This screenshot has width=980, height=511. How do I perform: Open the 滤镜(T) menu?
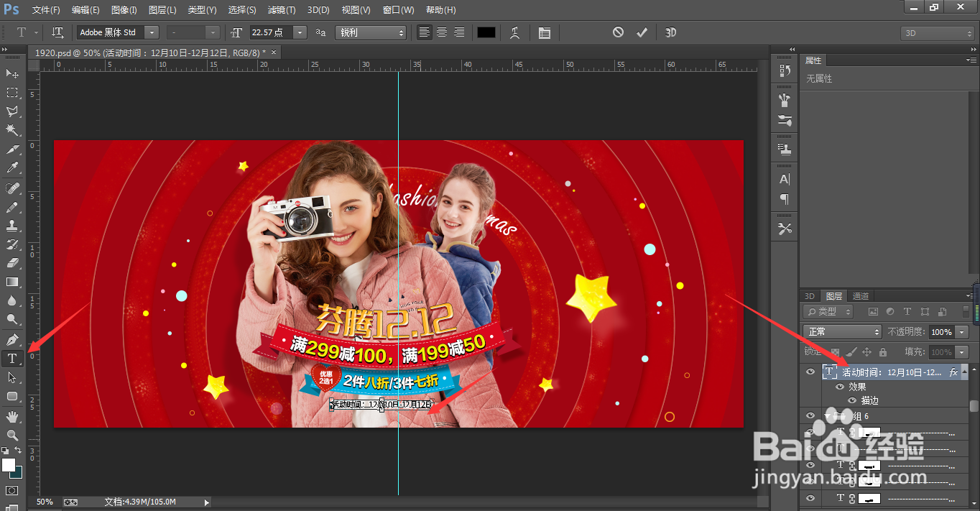tap(281, 10)
